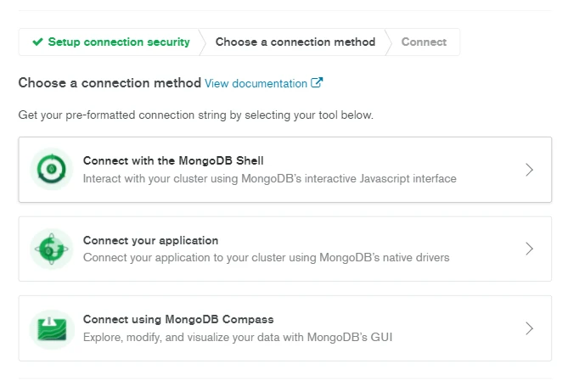Click the Explore, modify, and visualize description
Viewport: 568px width, 392px height.
(x=237, y=337)
